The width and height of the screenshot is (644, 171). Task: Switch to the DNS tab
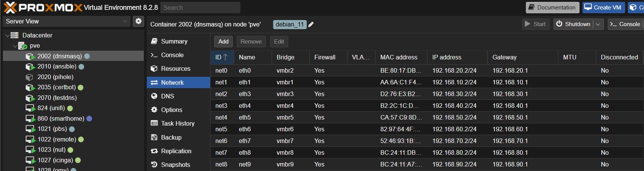point(167,96)
